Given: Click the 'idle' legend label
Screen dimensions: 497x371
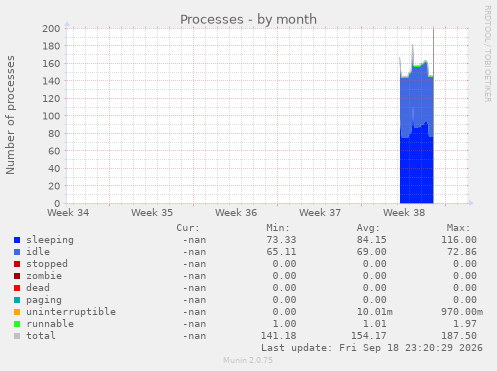Looking at the screenshot, I should (38, 252).
